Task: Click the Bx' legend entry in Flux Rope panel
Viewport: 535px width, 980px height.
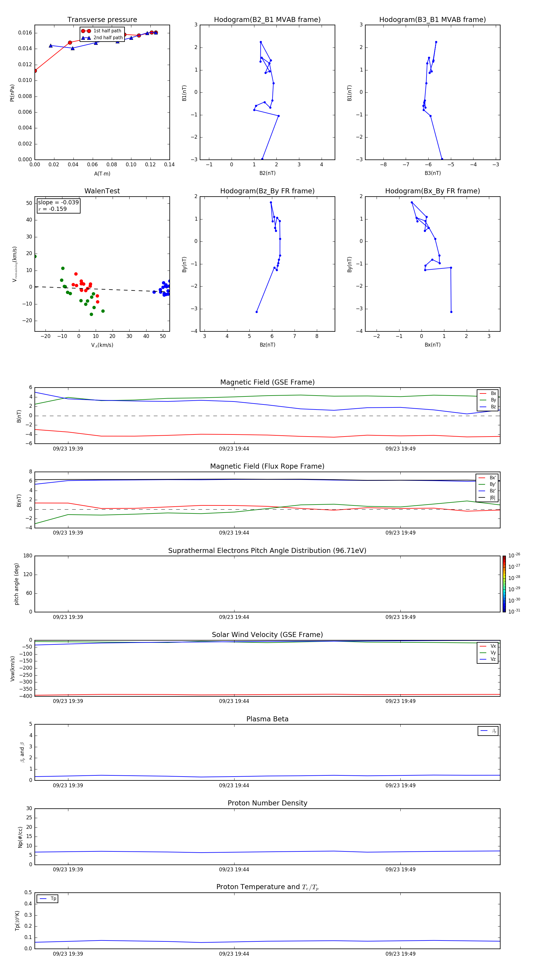Action: coord(487,478)
